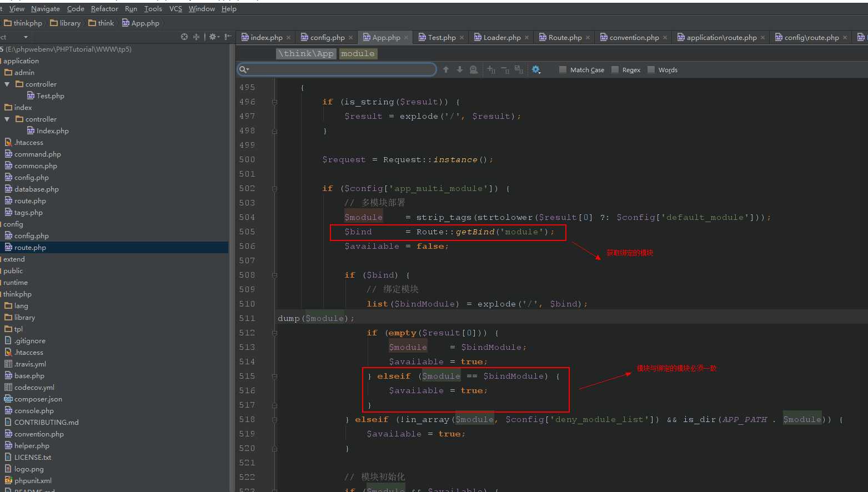Open the Help menu

pyautogui.click(x=229, y=9)
